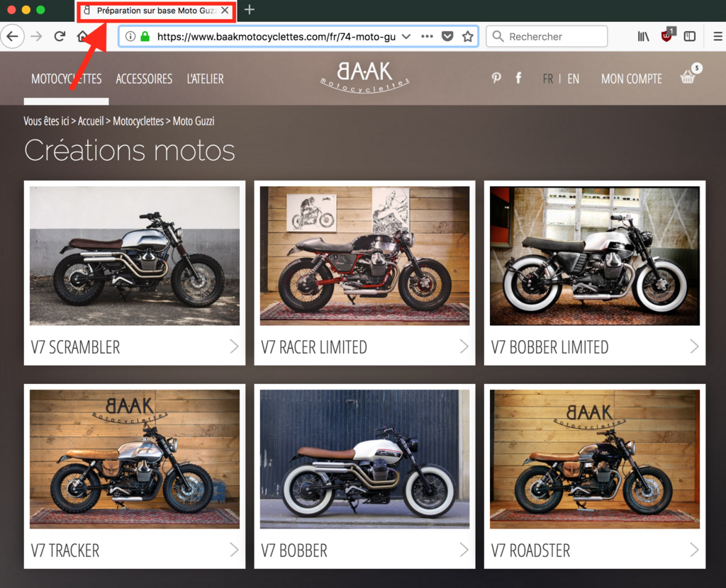726x588 pixels.
Task: Click the BAAK motocyclettes logo
Action: (x=364, y=77)
